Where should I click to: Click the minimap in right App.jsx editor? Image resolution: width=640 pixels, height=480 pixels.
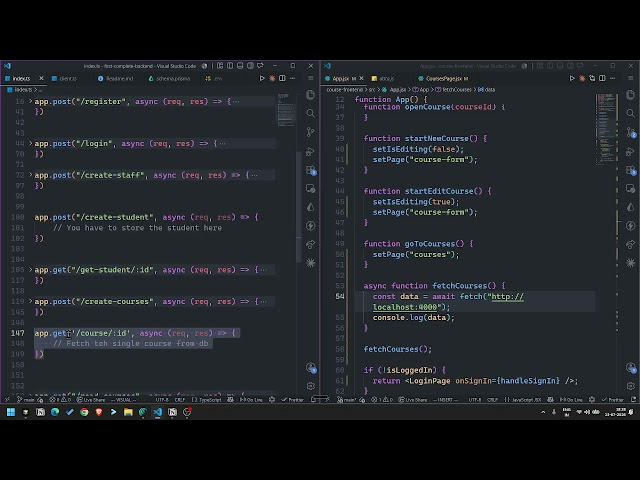(x=606, y=129)
